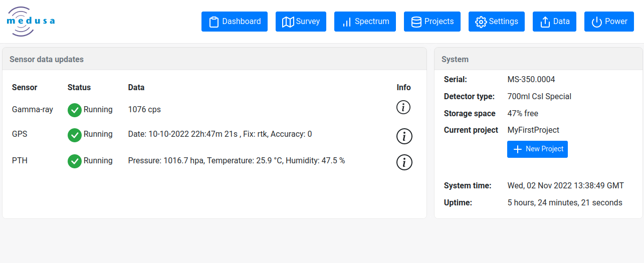Image resolution: width=644 pixels, height=263 pixels.
Task: Click the System panel header
Action: [x=455, y=59]
